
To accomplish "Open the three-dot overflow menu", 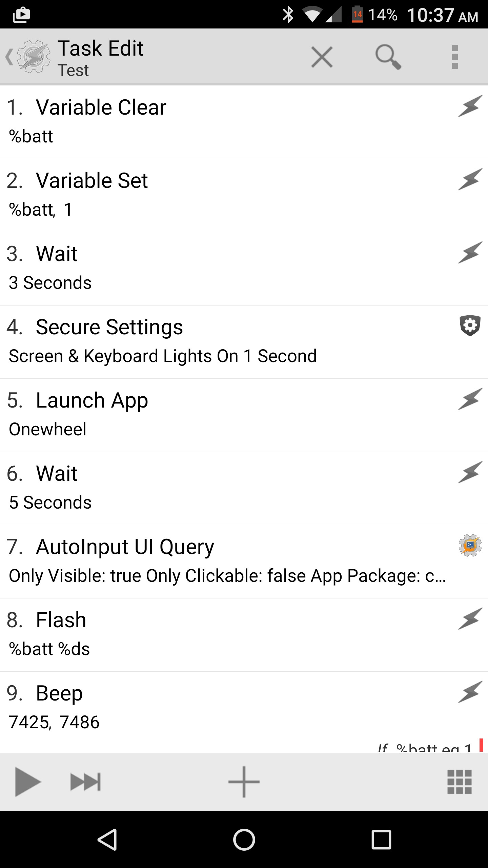I will (x=455, y=57).
